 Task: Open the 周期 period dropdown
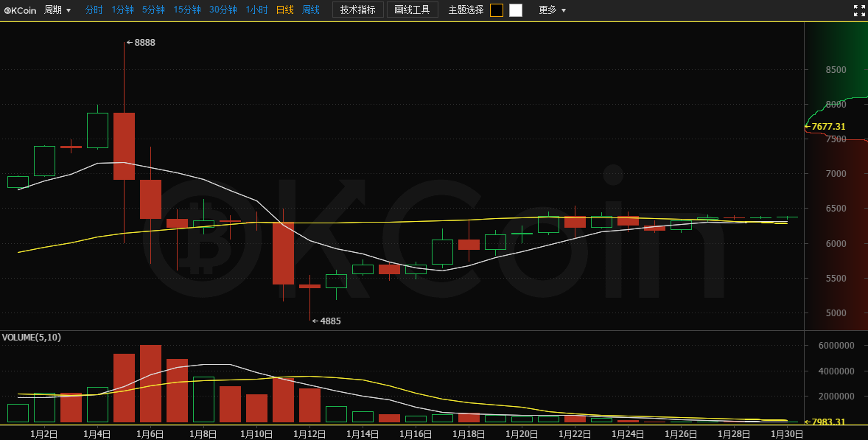[x=57, y=10]
